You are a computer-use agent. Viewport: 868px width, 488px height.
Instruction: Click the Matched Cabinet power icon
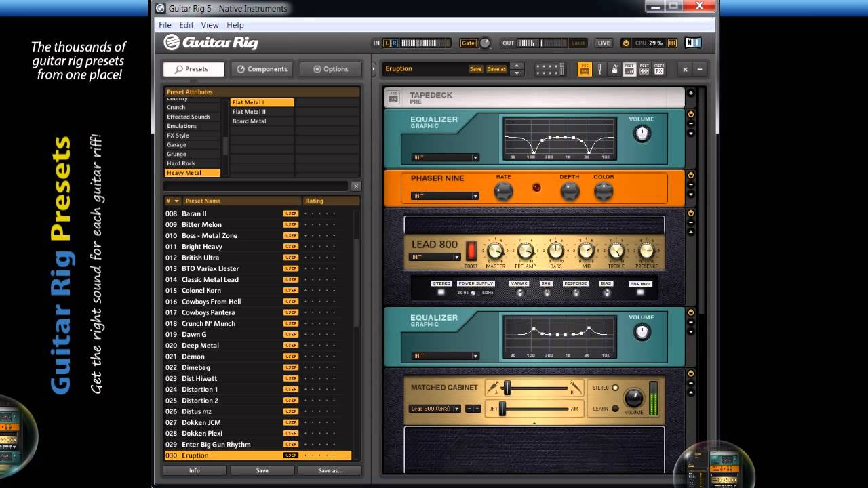pyautogui.click(x=691, y=373)
